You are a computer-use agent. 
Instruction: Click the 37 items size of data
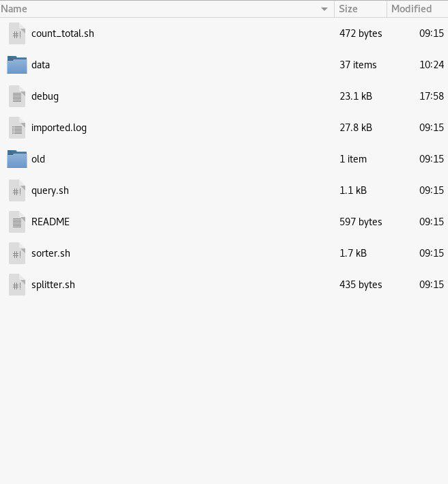[x=358, y=65]
